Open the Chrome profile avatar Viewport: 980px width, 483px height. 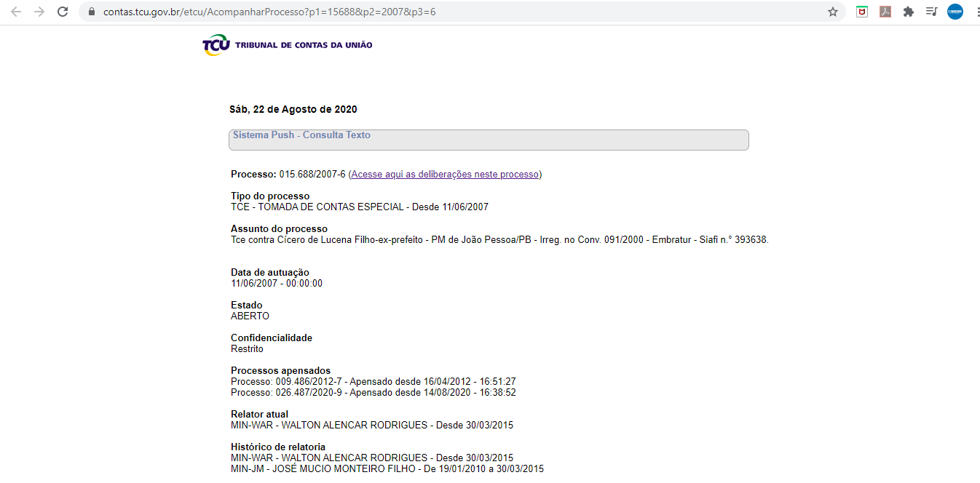(x=955, y=12)
